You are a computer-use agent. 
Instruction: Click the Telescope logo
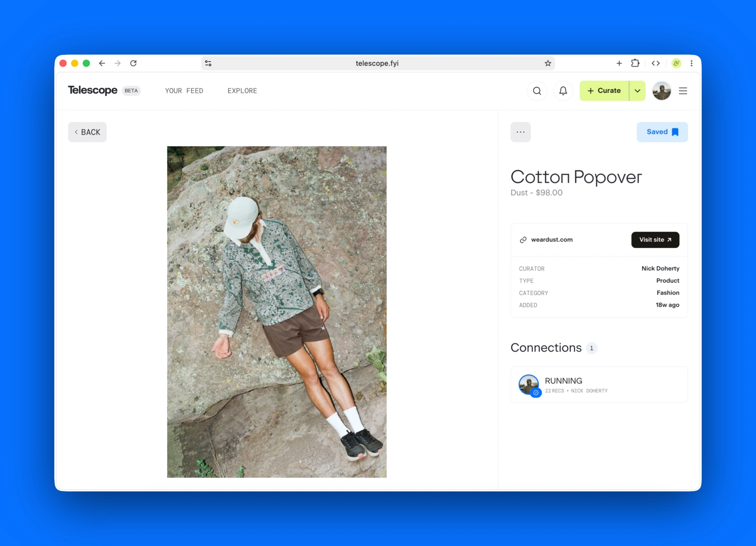tap(93, 91)
